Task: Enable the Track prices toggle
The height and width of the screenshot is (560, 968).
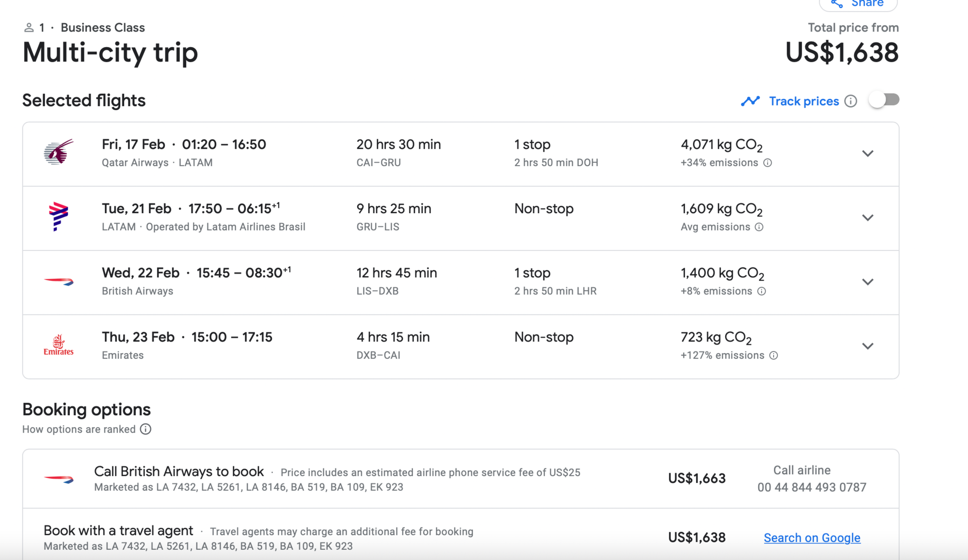Action: coord(883,100)
